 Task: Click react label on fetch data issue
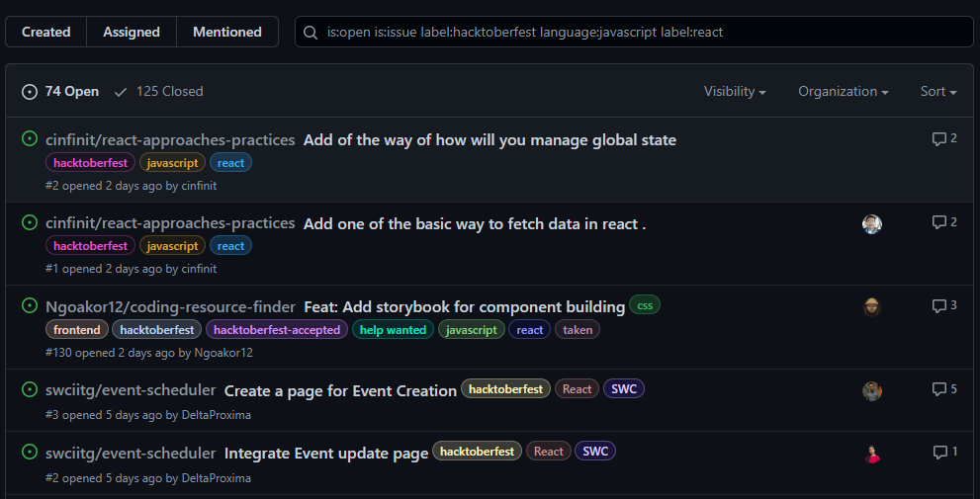click(x=230, y=246)
